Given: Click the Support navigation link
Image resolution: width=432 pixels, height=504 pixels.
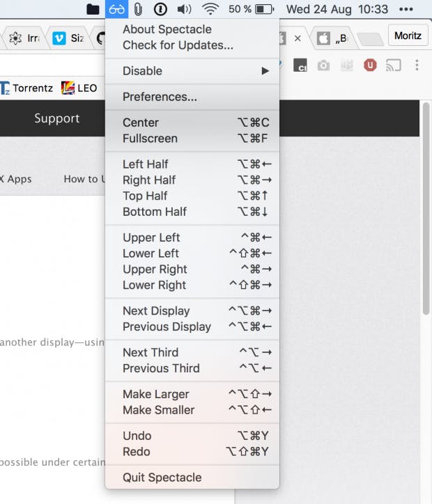Looking at the screenshot, I should 57,118.
